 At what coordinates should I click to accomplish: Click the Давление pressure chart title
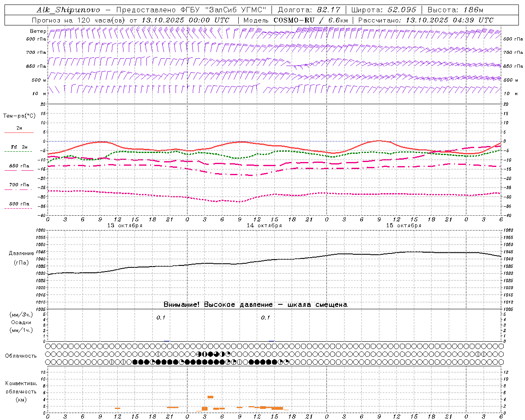pos(21,253)
